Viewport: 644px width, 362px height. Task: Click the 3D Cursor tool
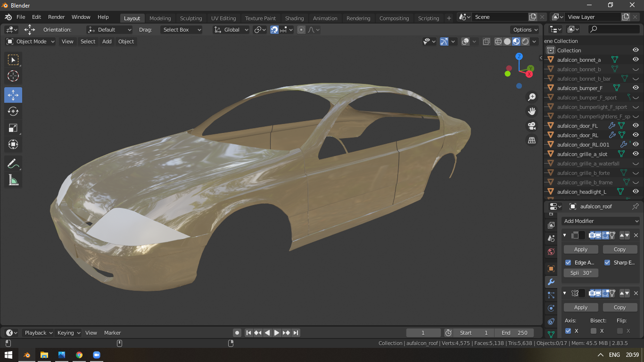tap(13, 76)
